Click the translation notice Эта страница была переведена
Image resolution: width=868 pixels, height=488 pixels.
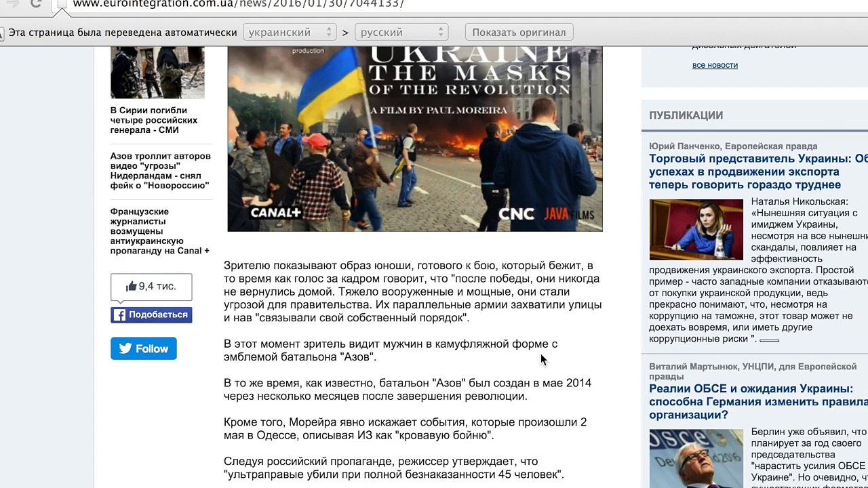(123, 32)
